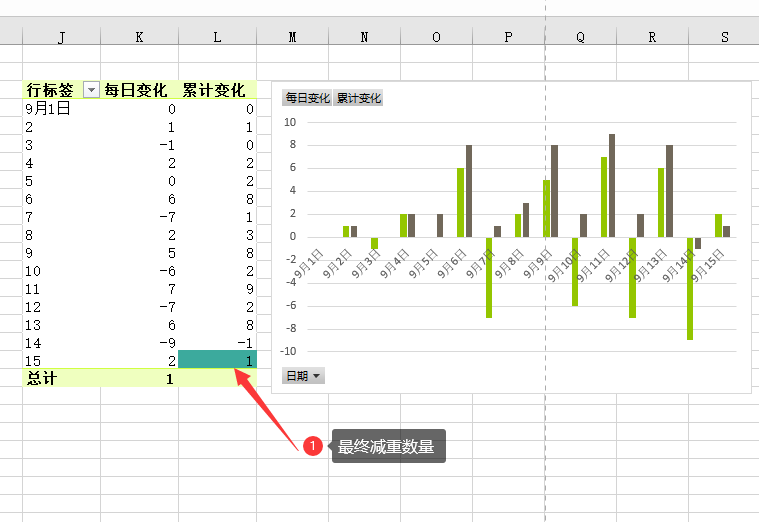759x522 pixels.
Task: Select column Q header
Action: pos(580,37)
